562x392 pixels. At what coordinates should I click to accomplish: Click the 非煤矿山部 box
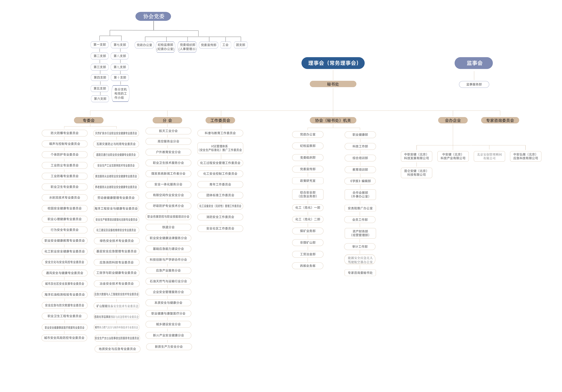(308, 243)
